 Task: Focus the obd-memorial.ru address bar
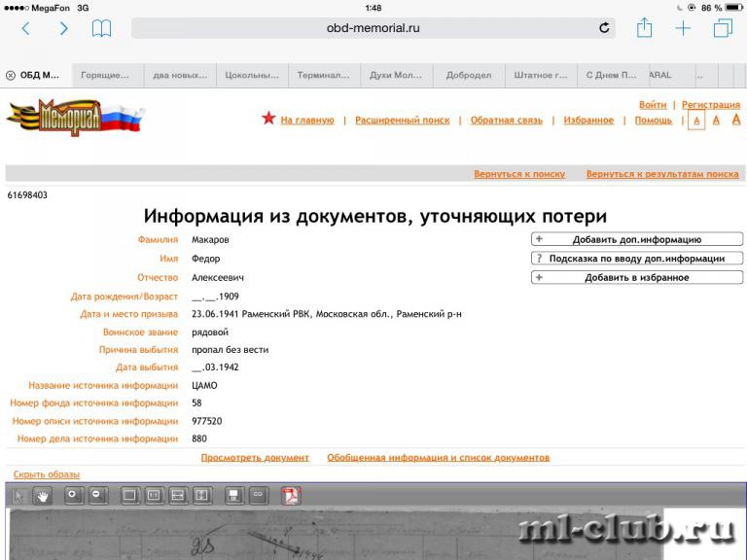pos(373,28)
